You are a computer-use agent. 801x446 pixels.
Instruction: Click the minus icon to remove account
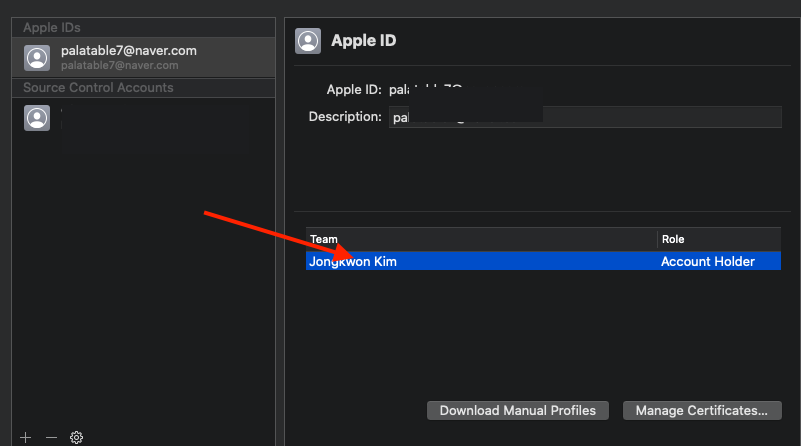[x=51, y=437]
